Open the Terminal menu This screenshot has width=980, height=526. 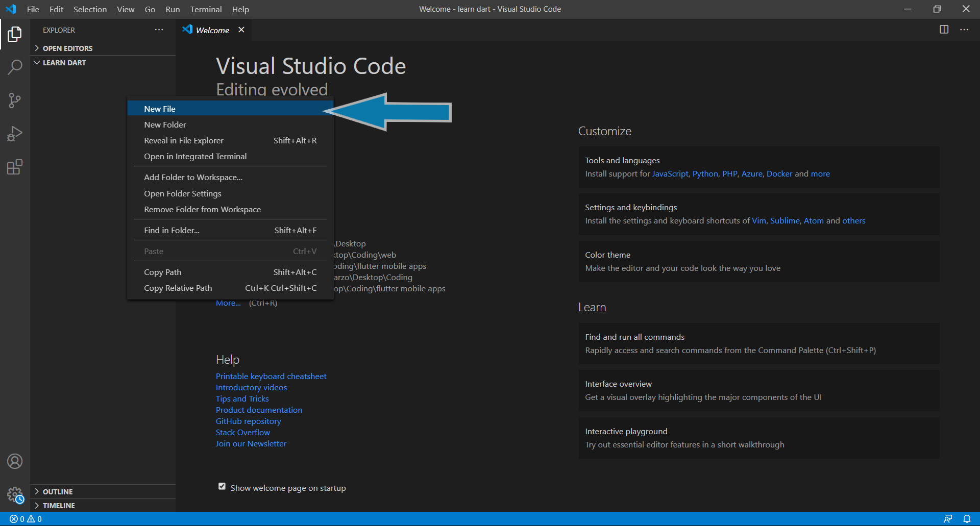[206, 9]
